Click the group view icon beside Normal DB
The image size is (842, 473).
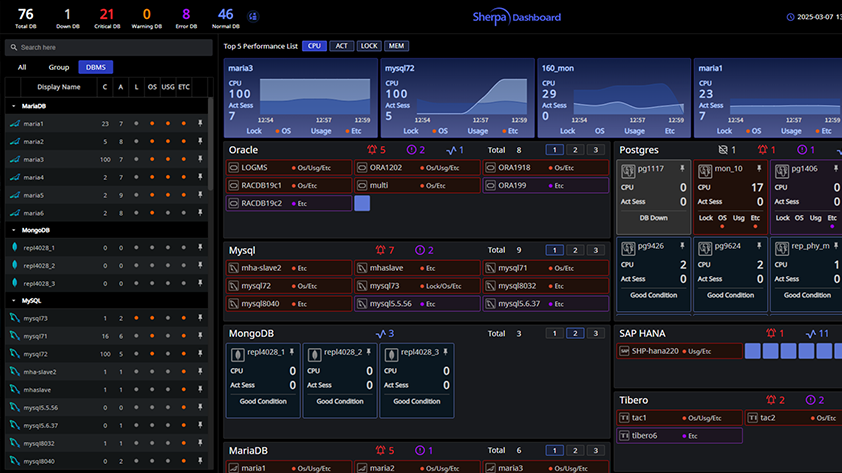[x=253, y=17]
